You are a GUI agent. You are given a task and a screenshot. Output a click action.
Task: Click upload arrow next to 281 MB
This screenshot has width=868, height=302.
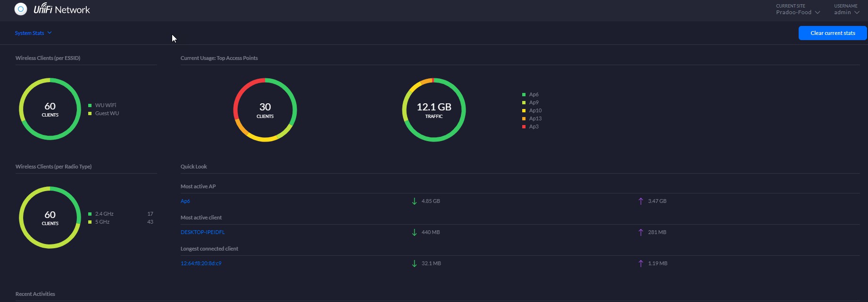[x=641, y=232]
